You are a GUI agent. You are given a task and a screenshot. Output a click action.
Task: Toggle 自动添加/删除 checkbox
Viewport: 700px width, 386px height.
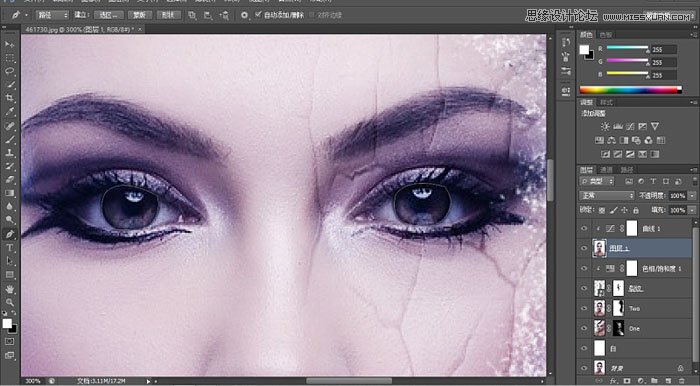[258, 15]
